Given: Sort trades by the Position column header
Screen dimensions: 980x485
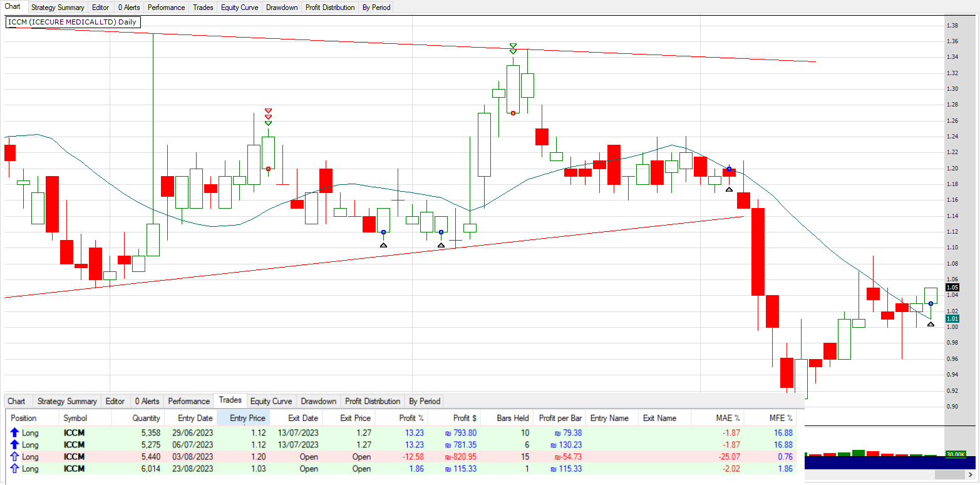Looking at the screenshot, I should pyautogui.click(x=32, y=418).
